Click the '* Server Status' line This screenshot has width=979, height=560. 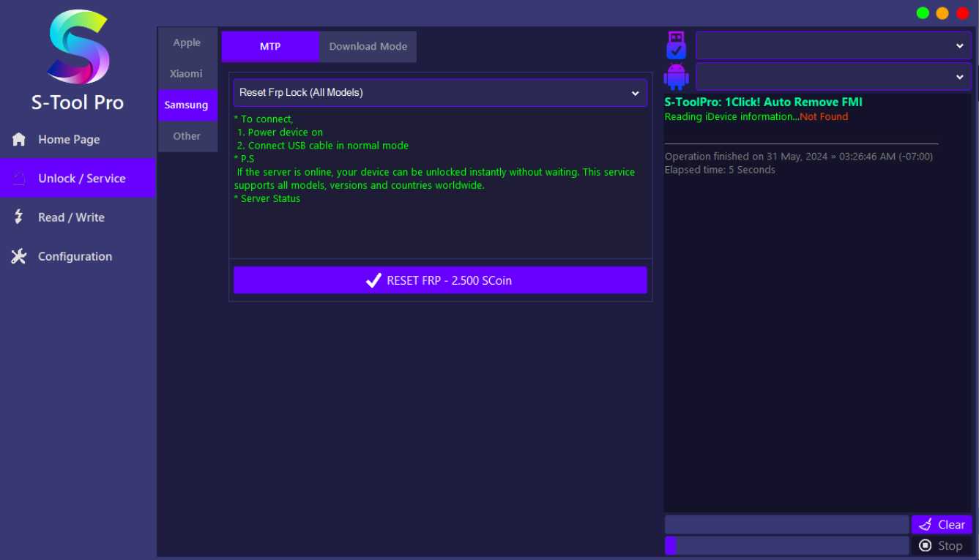(x=267, y=198)
